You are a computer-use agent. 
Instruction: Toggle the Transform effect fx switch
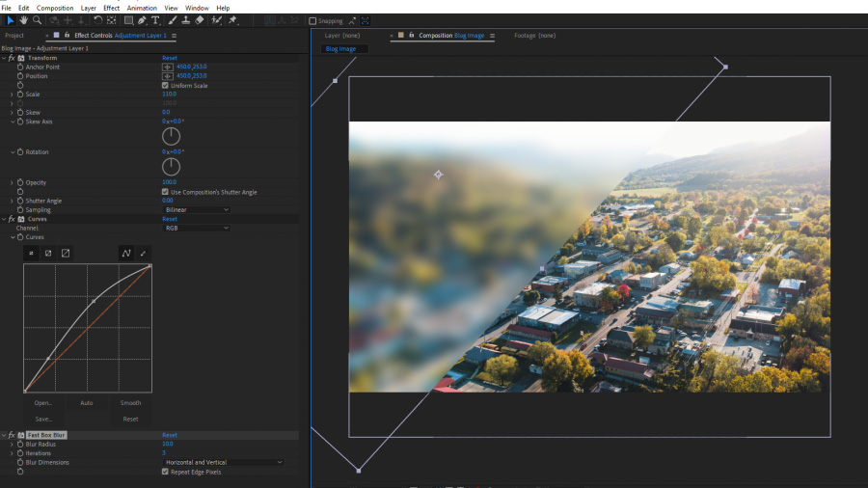click(x=12, y=58)
